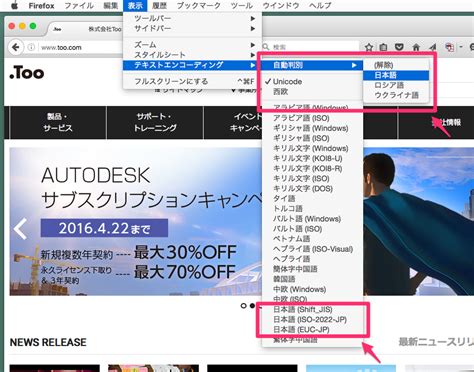This screenshot has height=372, width=474.
Task: Choose キリル文字 (DOS) encoding
Action: (312, 189)
